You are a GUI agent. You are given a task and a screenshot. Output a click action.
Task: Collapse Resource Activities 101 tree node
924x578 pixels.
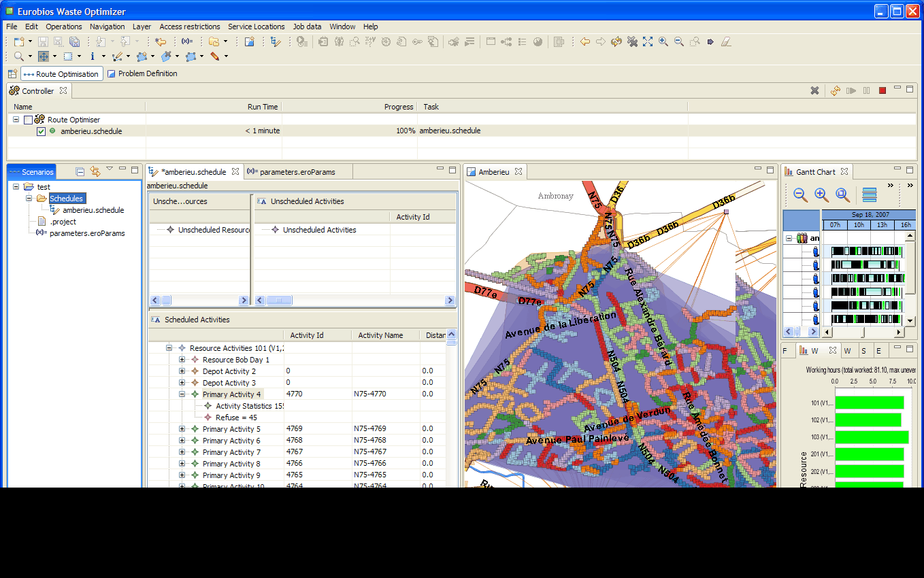[167, 347]
